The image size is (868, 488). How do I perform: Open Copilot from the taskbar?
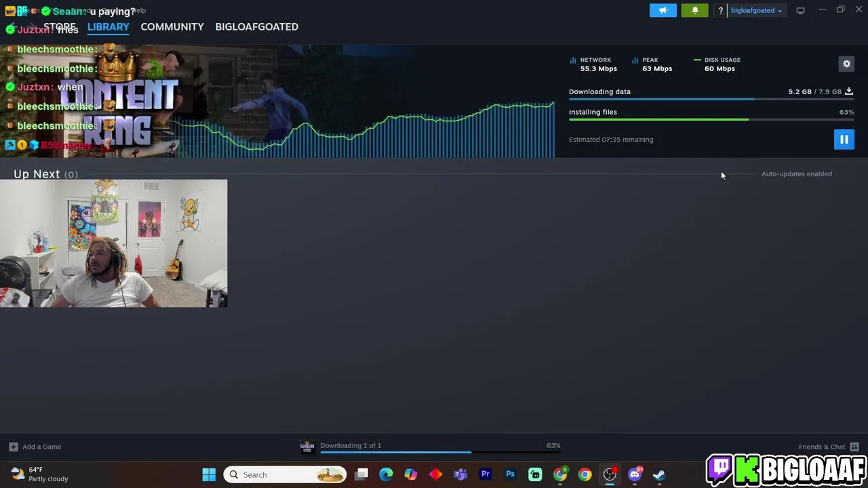coord(411,474)
